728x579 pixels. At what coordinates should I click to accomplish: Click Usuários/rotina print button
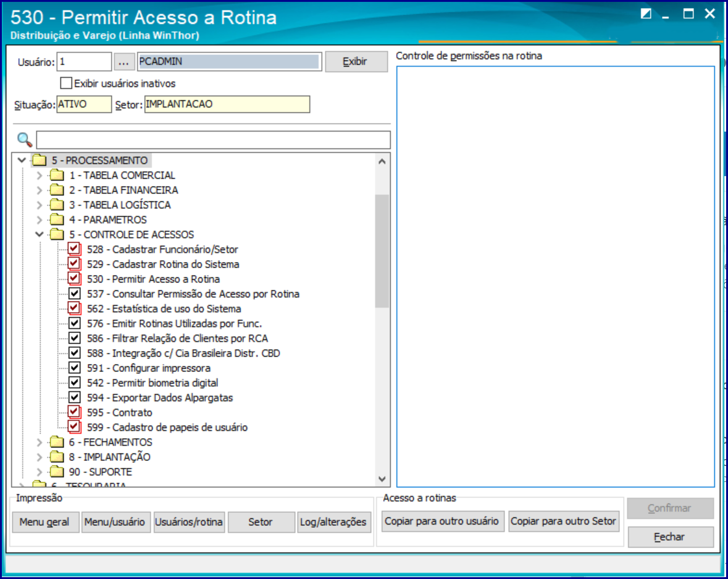(x=189, y=522)
